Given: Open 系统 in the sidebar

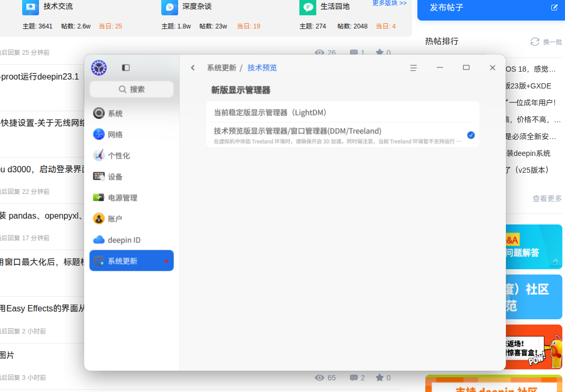Looking at the screenshot, I should click(x=132, y=113).
